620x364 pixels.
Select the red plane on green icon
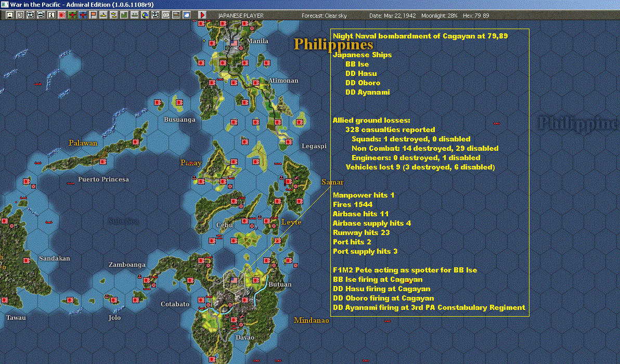click(x=72, y=15)
